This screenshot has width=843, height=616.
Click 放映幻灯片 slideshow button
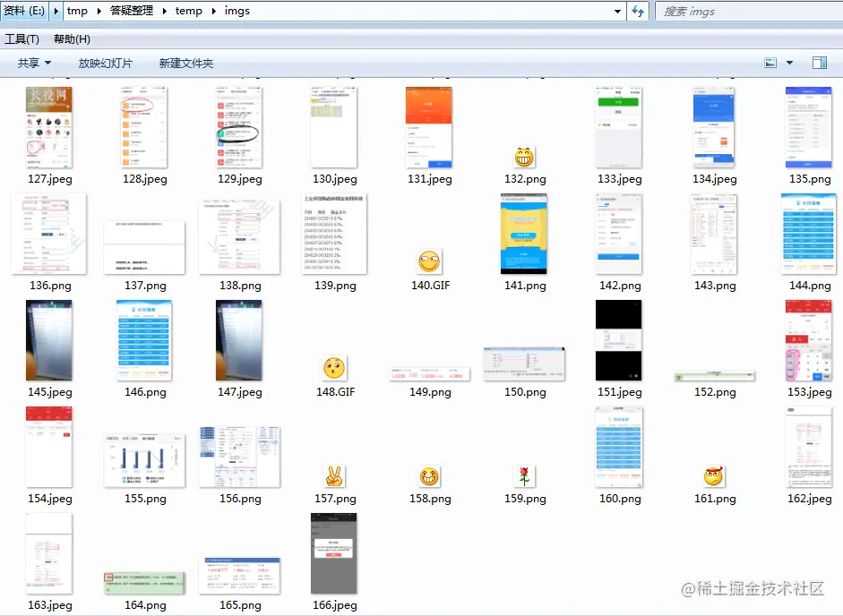coord(105,63)
